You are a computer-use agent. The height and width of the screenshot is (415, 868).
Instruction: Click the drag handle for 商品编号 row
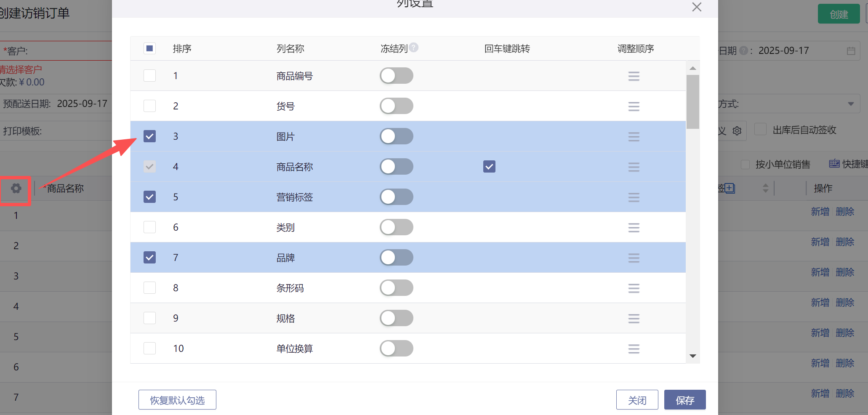pyautogui.click(x=634, y=76)
